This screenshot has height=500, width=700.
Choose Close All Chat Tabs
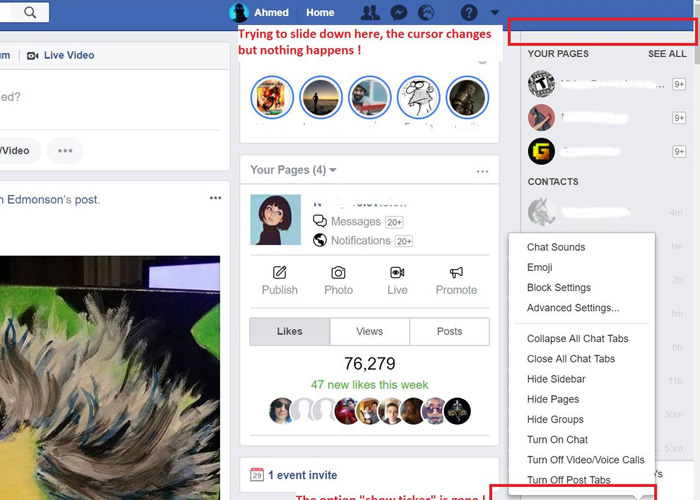click(571, 359)
